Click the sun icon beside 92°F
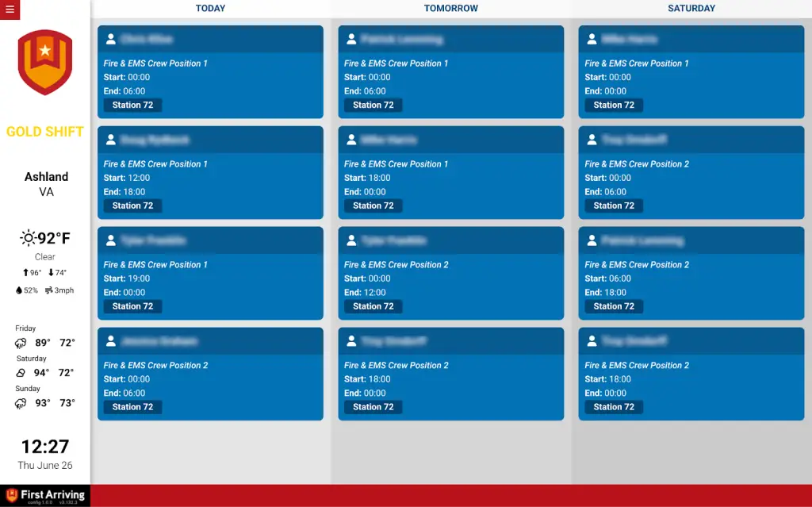The image size is (812, 507). click(29, 238)
